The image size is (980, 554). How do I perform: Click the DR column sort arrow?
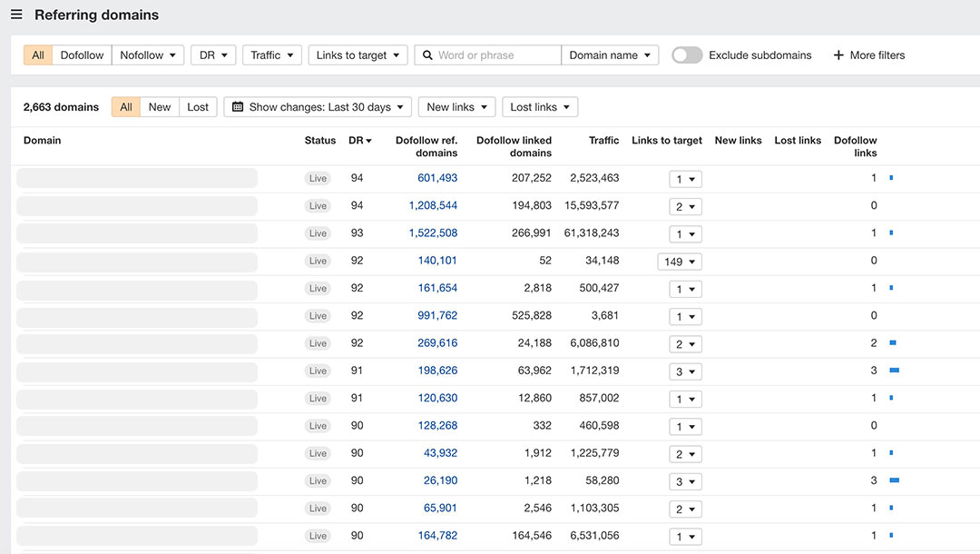point(368,141)
